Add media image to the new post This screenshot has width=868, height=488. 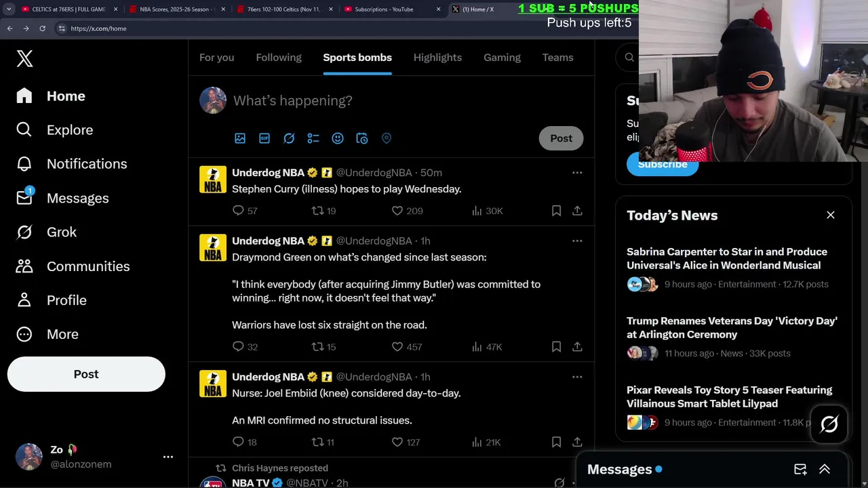coord(240,138)
